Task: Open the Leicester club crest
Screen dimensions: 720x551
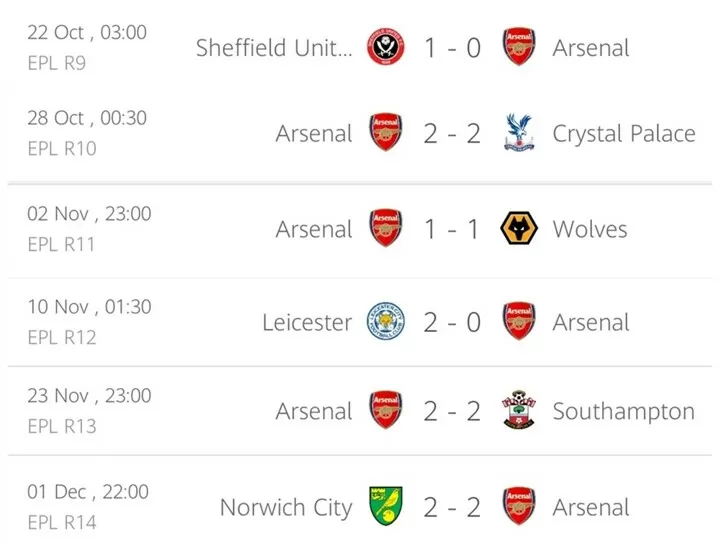Action: tap(386, 322)
